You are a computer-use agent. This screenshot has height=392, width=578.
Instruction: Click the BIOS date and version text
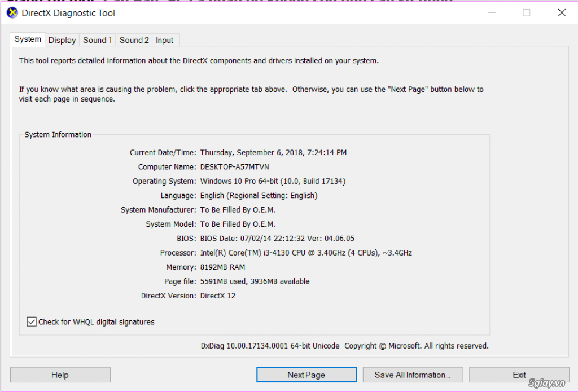(277, 238)
